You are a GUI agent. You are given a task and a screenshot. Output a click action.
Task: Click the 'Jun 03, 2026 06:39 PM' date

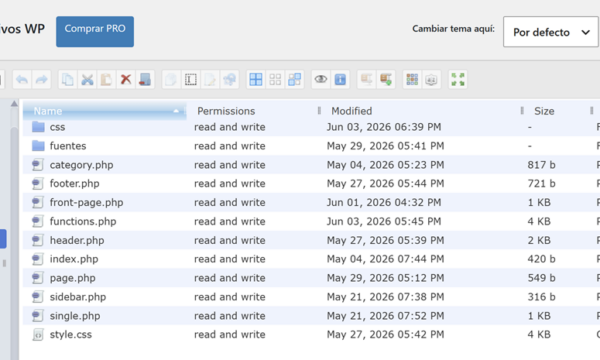pyautogui.click(x=384, y=127)
